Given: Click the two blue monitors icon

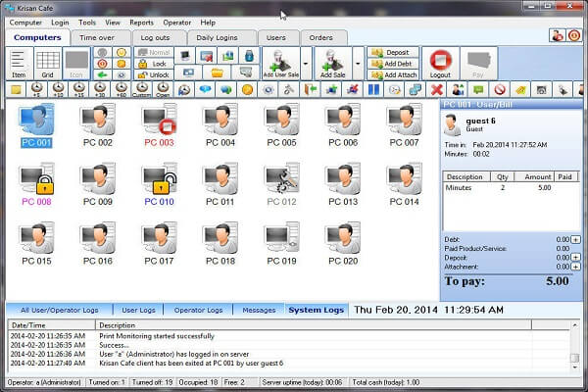Looking at the screenshot, I should coord(416,90).
